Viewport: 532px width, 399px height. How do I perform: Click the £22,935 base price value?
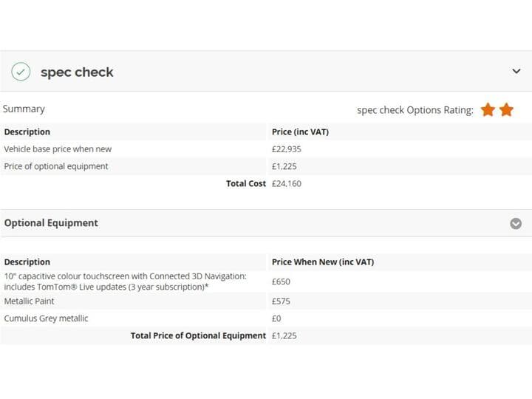[x=286, y=149]
